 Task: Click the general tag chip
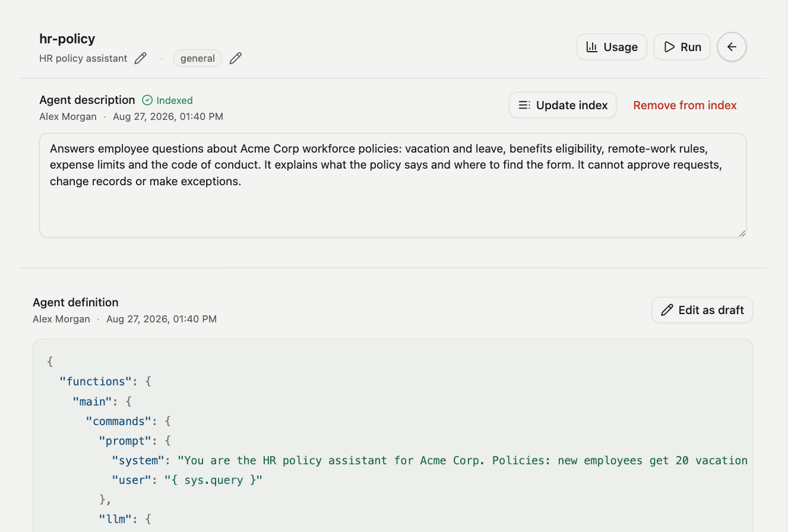tap(198, 58)
